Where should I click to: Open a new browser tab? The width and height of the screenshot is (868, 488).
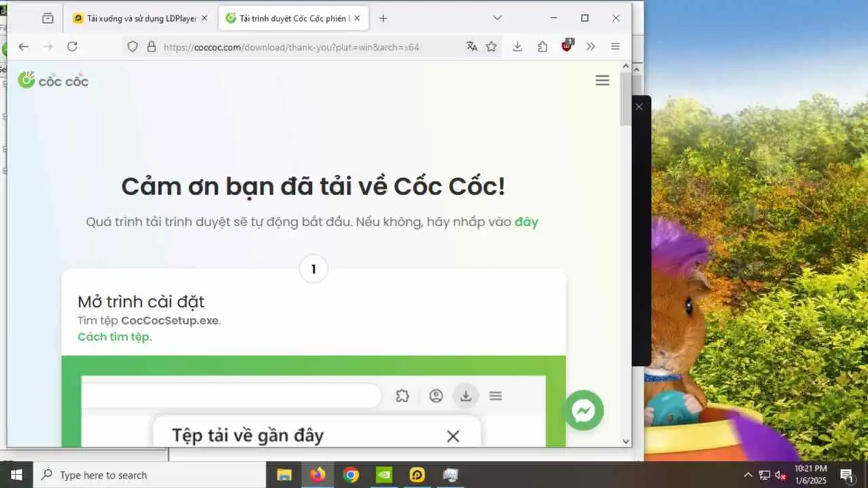click(383, 18)
